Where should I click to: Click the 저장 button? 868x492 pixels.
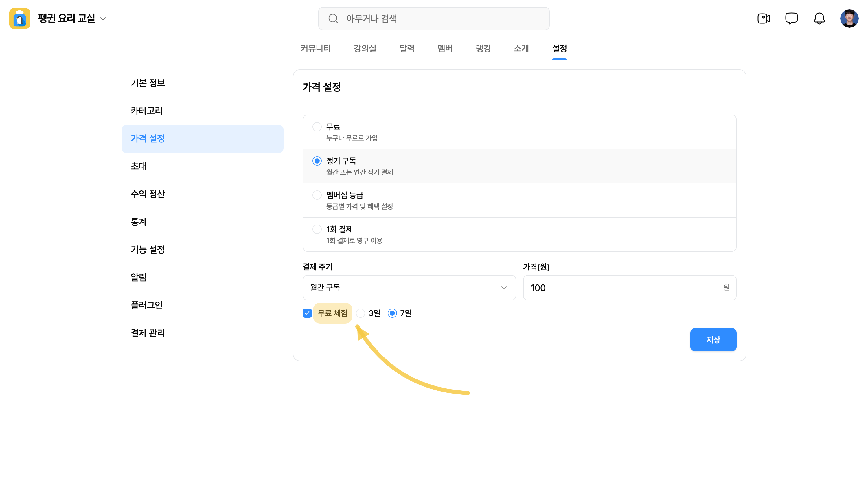(x=713, y=339)
